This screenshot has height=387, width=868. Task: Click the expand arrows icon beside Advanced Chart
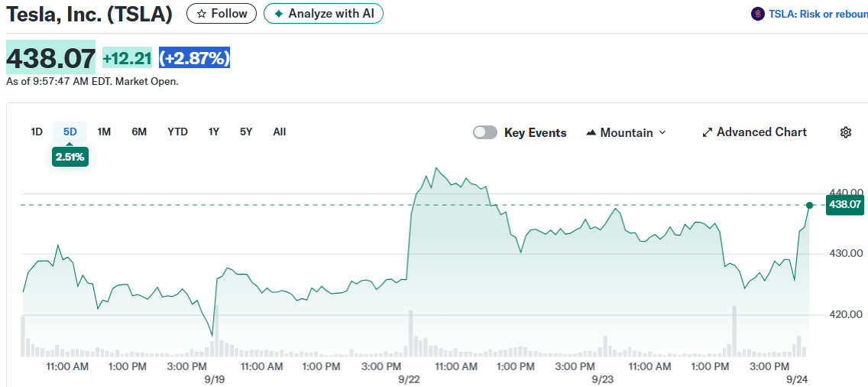(x=707, y=132)
